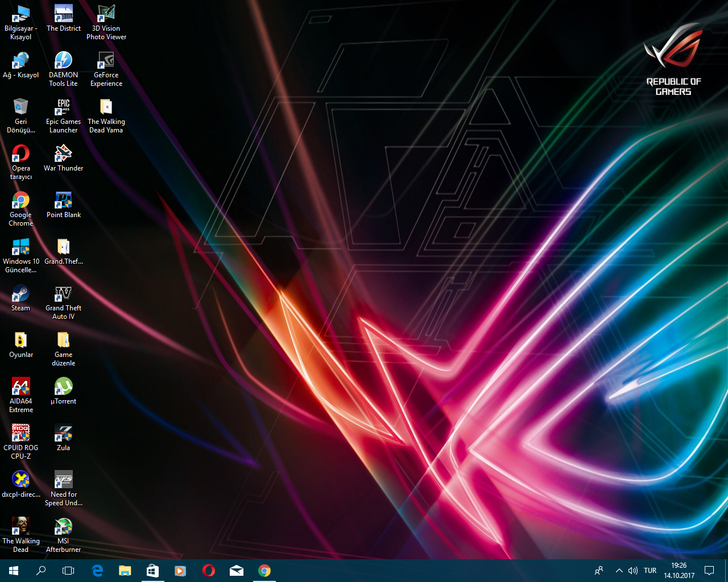The image size is (728, 582).
Task: Open Google Chrome desktop shortcut
Action: (x=21, y=209)
